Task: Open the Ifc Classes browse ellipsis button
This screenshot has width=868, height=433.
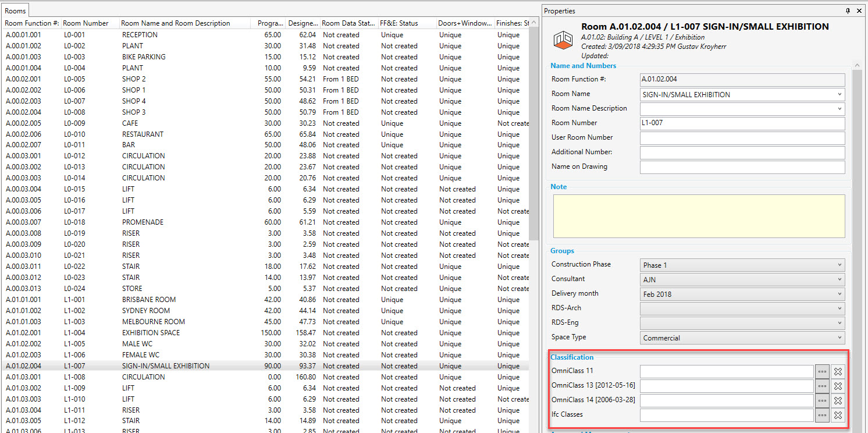Action: click(822, 415)
